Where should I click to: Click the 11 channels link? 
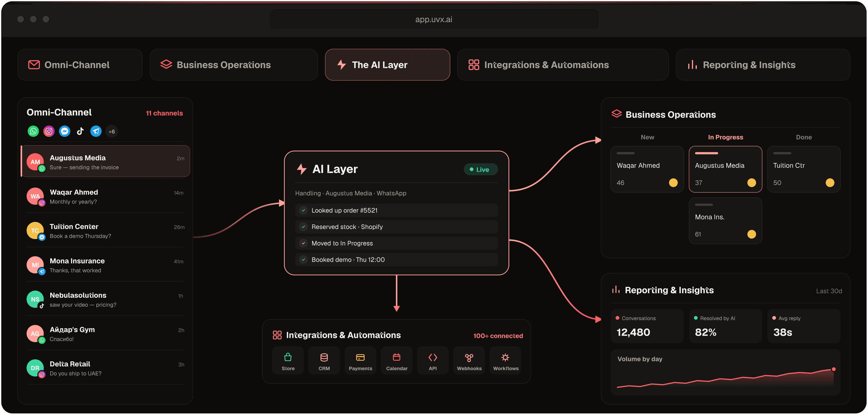[164, 113]
